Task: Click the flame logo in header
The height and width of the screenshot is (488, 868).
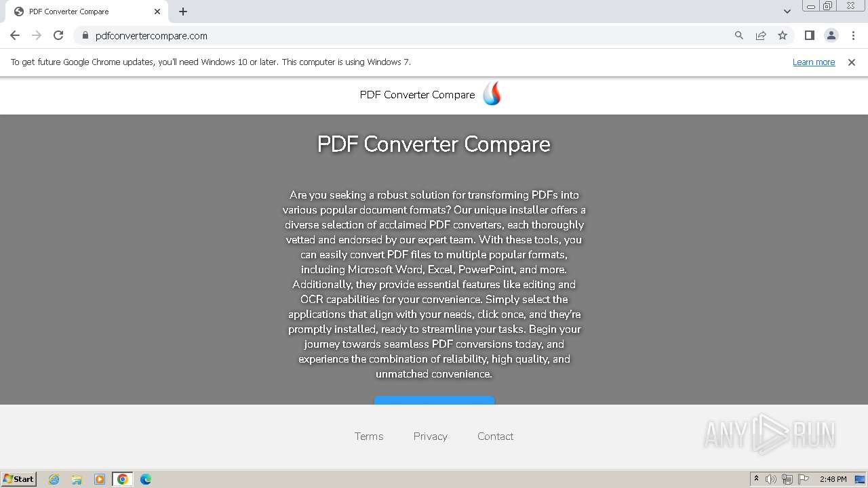Action: 492,94
